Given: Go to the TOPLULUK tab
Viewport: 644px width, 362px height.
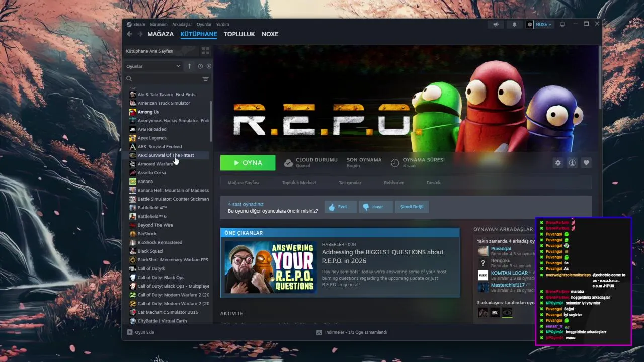Looking at the screenshot, I should pyautogui.click(x=239, y=34).
